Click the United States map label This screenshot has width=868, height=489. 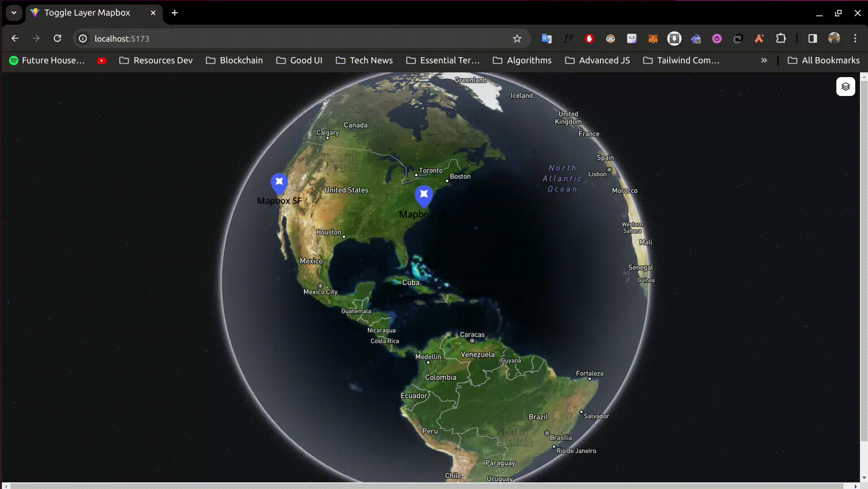point(346,190)
